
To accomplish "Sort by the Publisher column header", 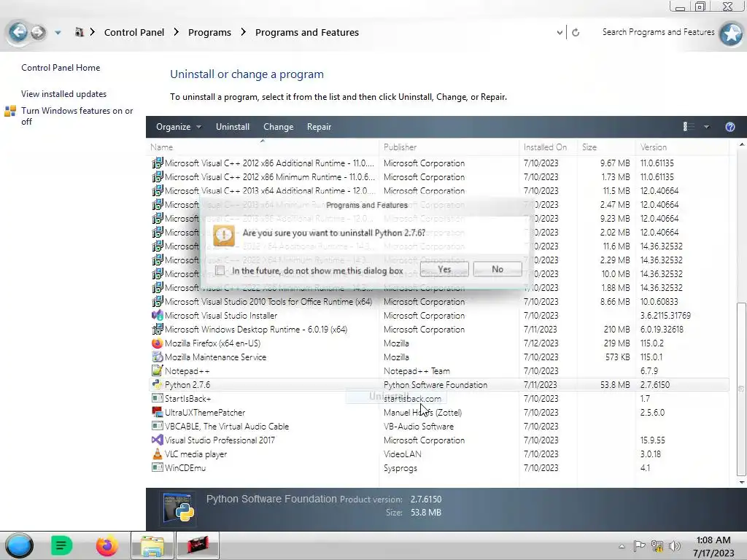I will [x=449, y=147].
